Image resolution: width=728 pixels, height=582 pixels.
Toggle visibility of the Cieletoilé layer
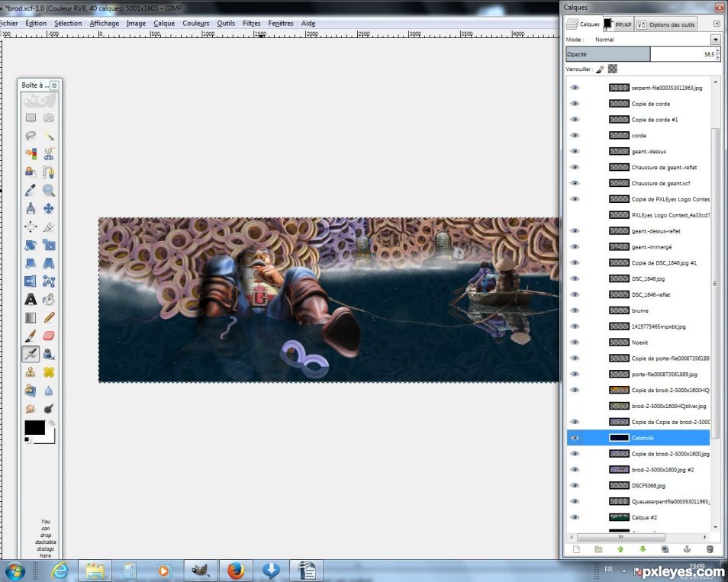click(575, 438)
